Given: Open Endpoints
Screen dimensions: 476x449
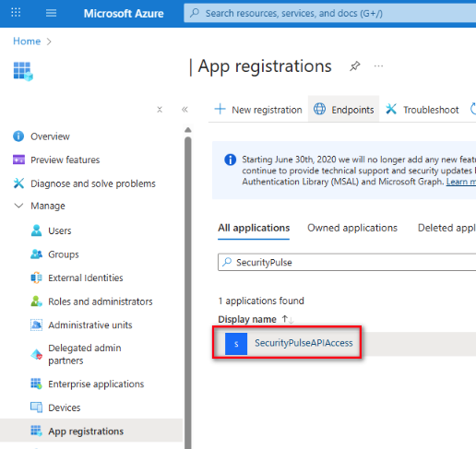Looking at the screenshot, I should [x=343, y=110].
